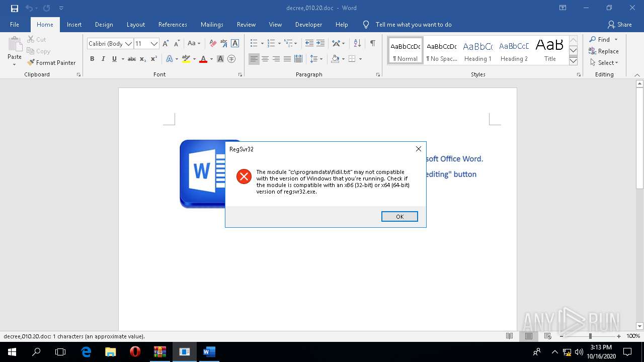Click the Format Painter tool
Viewport: 644px width, 362px height.
[x=52, y=63]
